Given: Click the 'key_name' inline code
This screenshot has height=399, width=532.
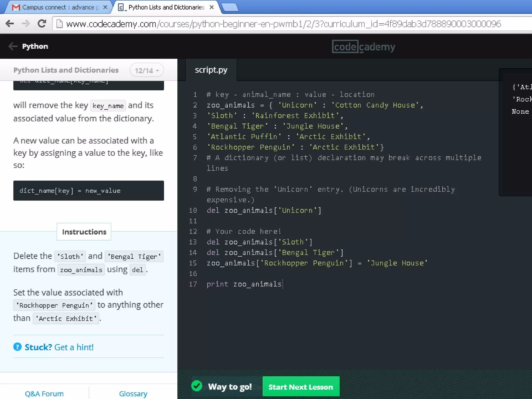Looking at the screenshot, I should 108,106.
